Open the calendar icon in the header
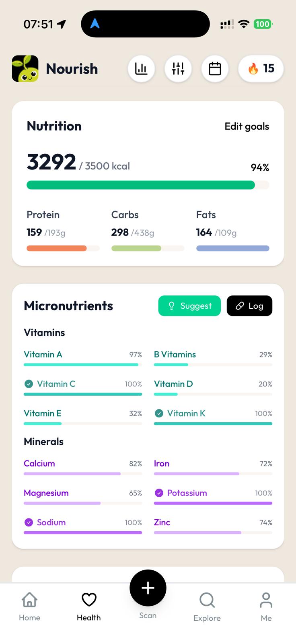The image size is (296, 644). coord(215,69)
